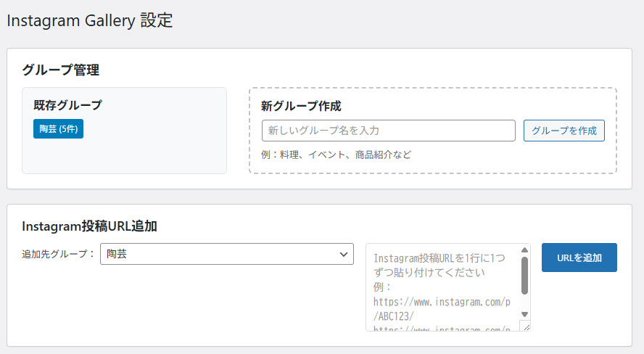Image resolution: width=644 pixels, height=354 pixels.
Task: Click the example hint text 例：料理、イベント
Action: [337, 155]
